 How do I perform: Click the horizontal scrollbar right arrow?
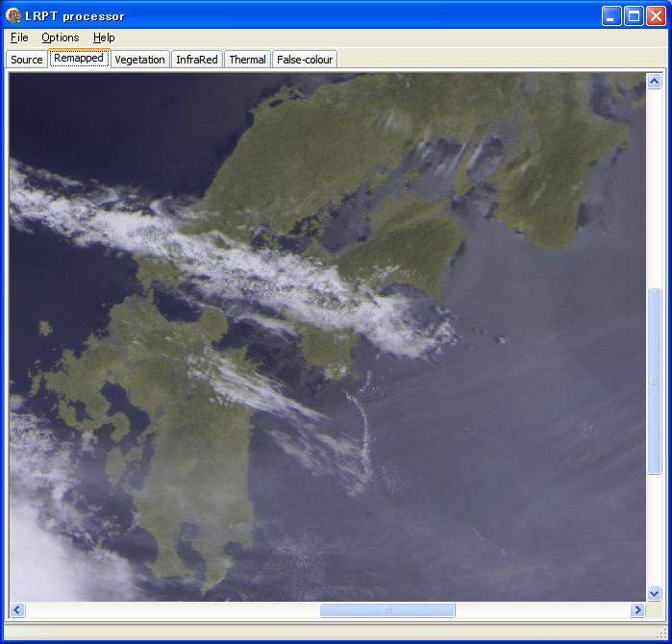(637, 609)
